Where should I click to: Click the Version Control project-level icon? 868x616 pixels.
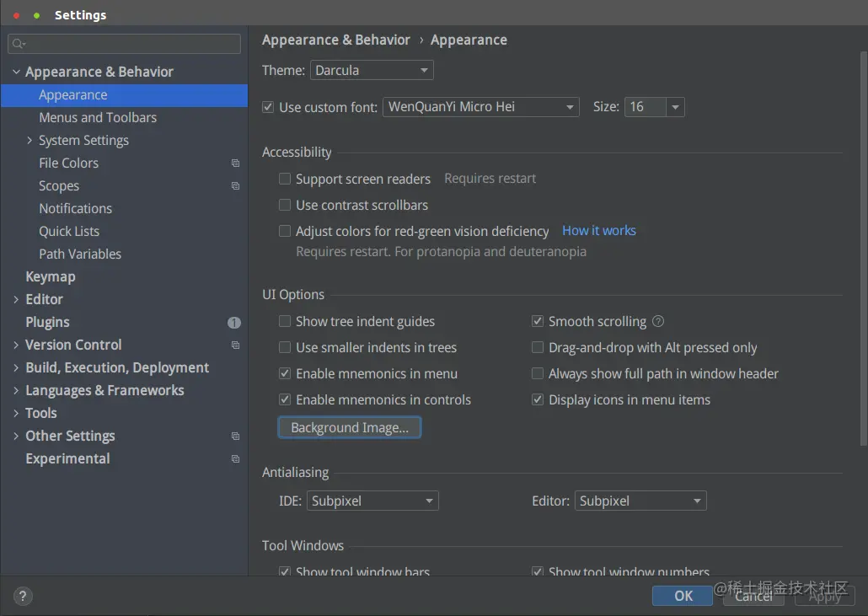pos(235,345)
